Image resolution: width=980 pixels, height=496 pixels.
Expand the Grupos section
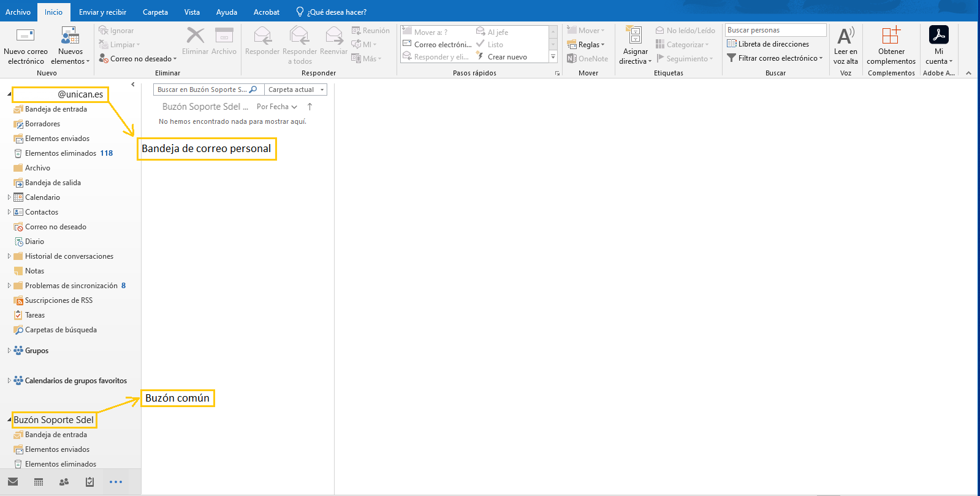(x=9, y=351)
